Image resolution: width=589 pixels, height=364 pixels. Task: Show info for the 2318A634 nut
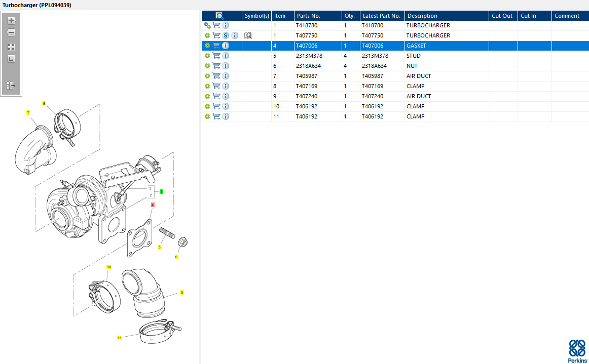[x=226, y=66]
